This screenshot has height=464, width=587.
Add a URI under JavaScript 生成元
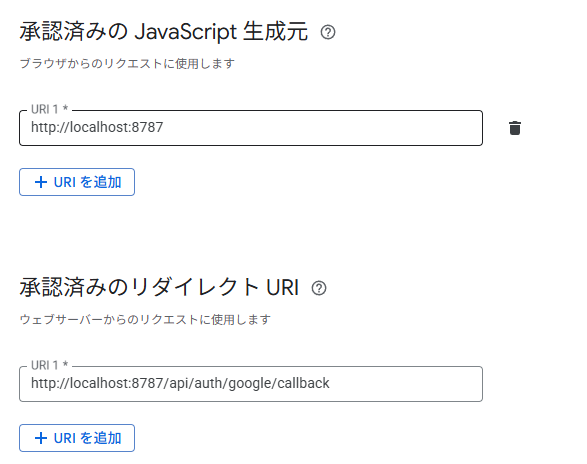coord(77,182)
